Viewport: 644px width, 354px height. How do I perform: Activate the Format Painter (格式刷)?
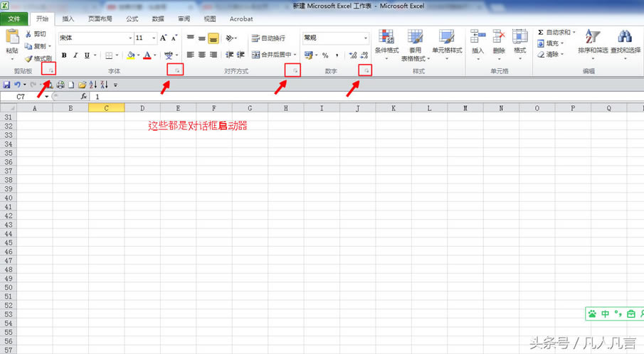pyautogui.click(x=38, y=58)
